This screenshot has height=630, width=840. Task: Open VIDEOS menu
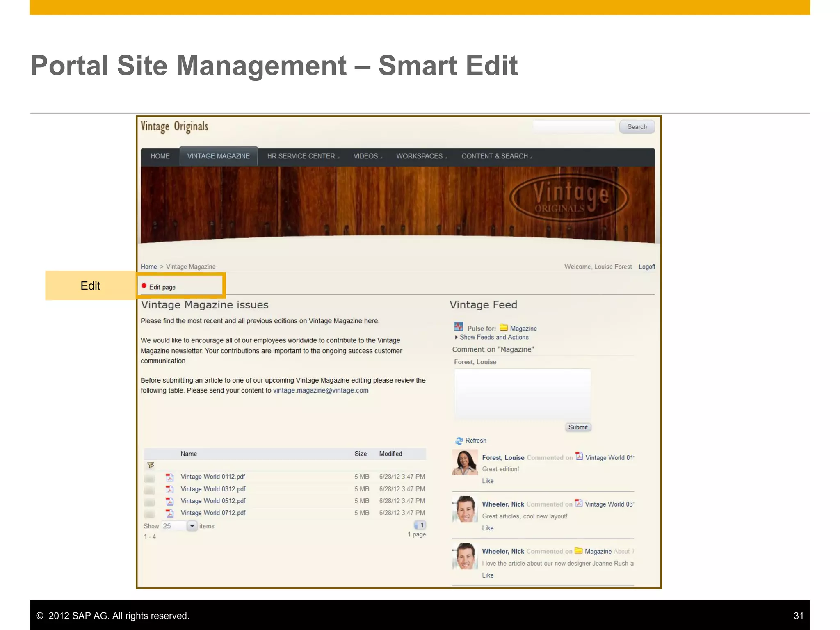click(x=367, y=156)
